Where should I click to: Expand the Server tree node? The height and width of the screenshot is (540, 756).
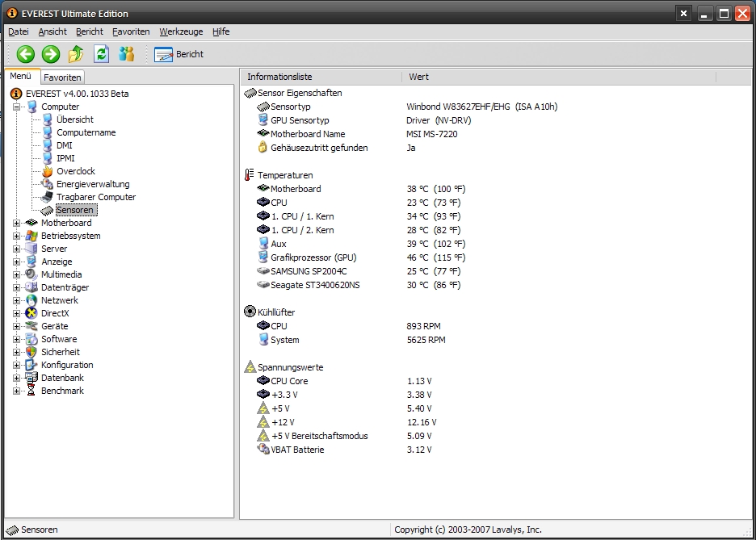[16, 249]
